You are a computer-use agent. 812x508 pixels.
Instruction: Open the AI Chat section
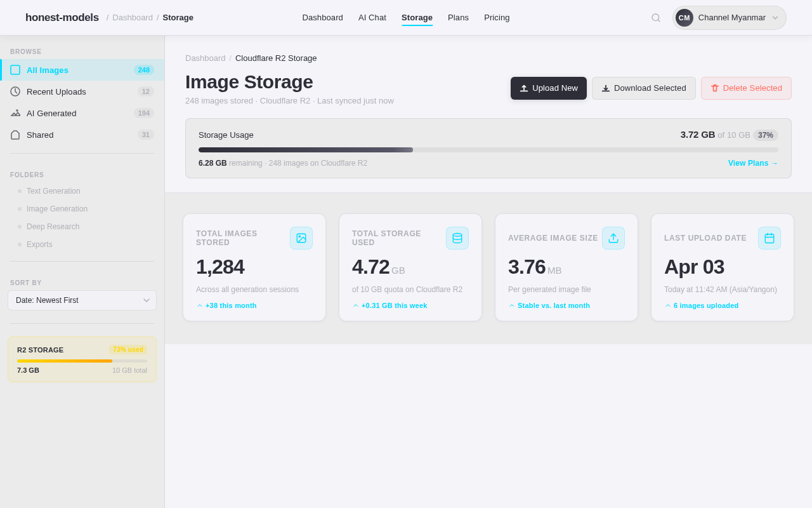pos(372,17)
